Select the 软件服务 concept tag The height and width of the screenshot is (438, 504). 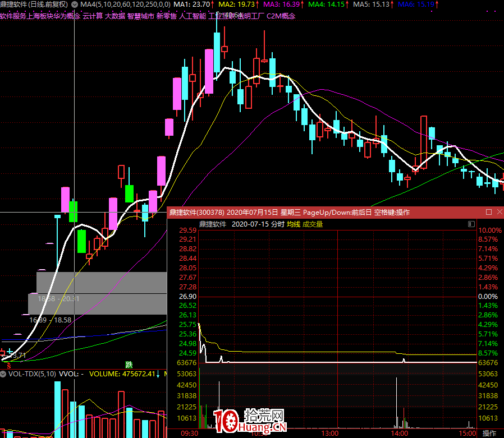13,16
